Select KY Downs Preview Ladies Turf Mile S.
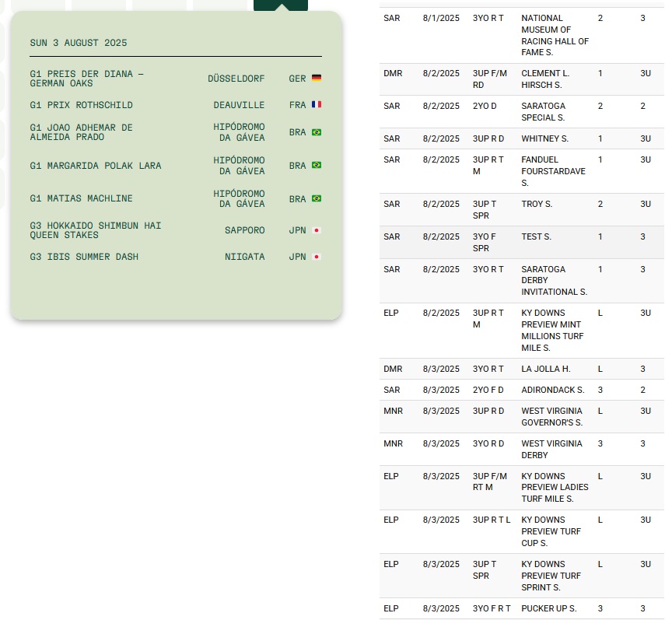Viewport: 672px width, 620px height. 555,488
